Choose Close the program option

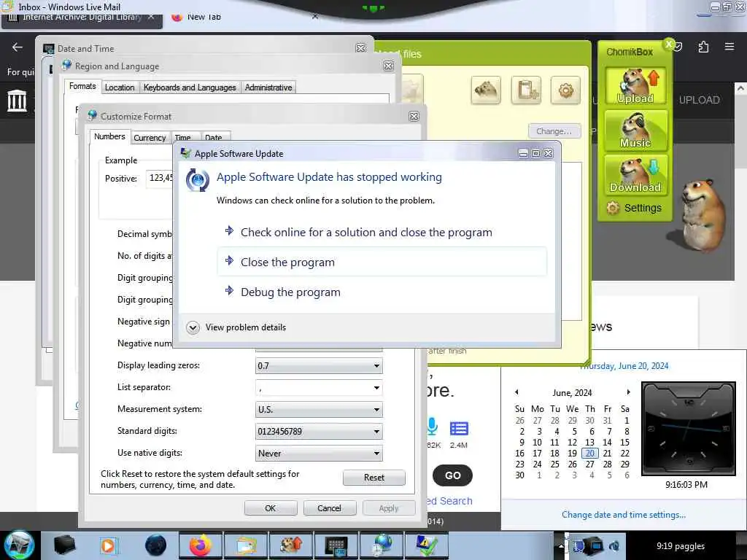(382, 262)
